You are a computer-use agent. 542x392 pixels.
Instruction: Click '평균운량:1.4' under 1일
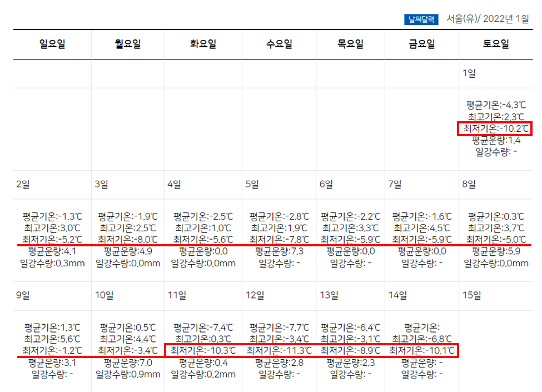496,140
